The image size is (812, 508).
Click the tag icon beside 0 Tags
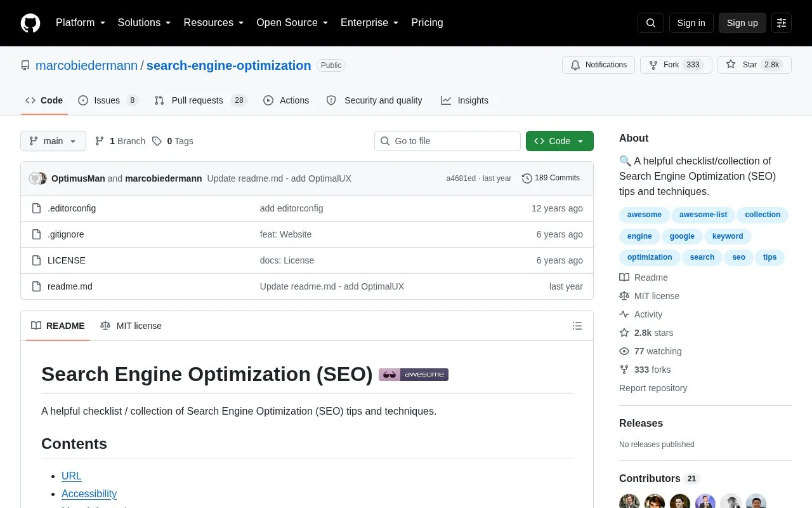[157, 141]
